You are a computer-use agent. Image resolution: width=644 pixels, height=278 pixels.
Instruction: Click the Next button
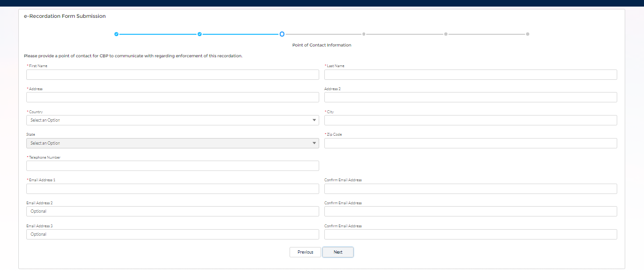click(338, 252)
